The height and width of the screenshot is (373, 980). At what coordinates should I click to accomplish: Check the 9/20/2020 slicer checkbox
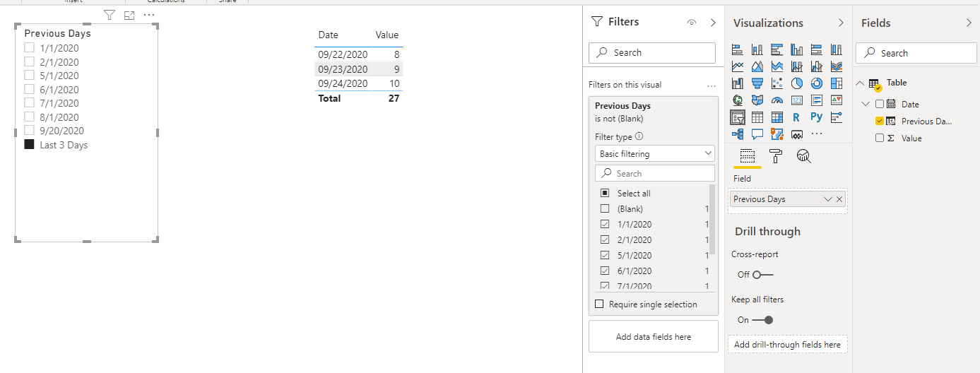coord(29,130)
